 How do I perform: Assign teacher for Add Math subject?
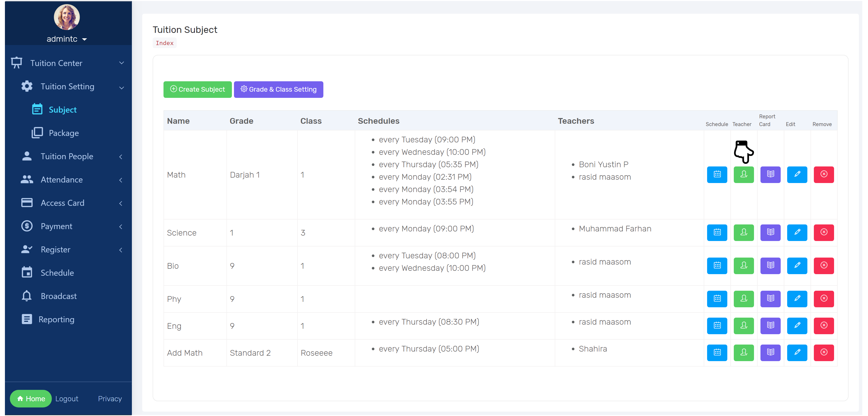point(743,352)
